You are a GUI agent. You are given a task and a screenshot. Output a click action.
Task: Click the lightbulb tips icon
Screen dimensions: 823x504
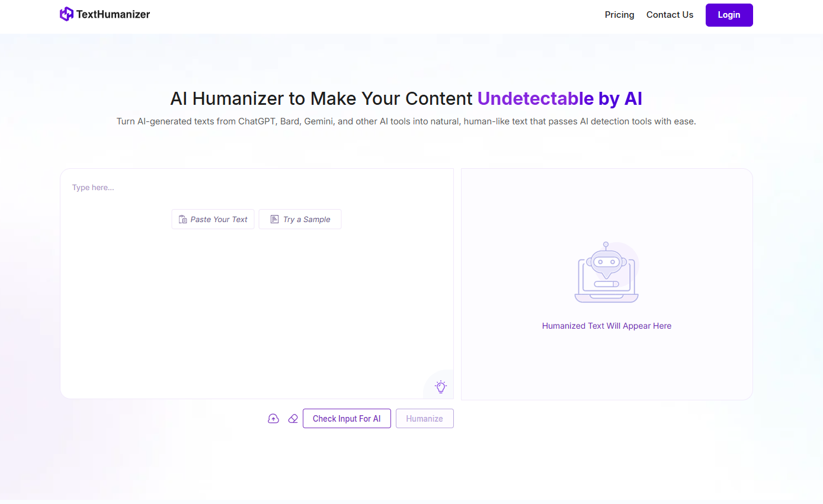pyautogui.click(x=440, y=387)
